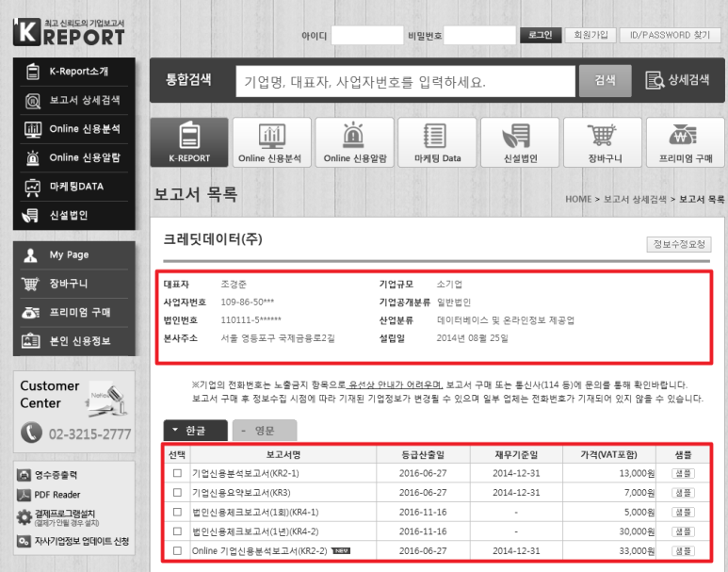The height and width of the screenshot is (572, 728).
Task: Open Online 신용분석 sidebar icon
Action: [x=33, y=129]
